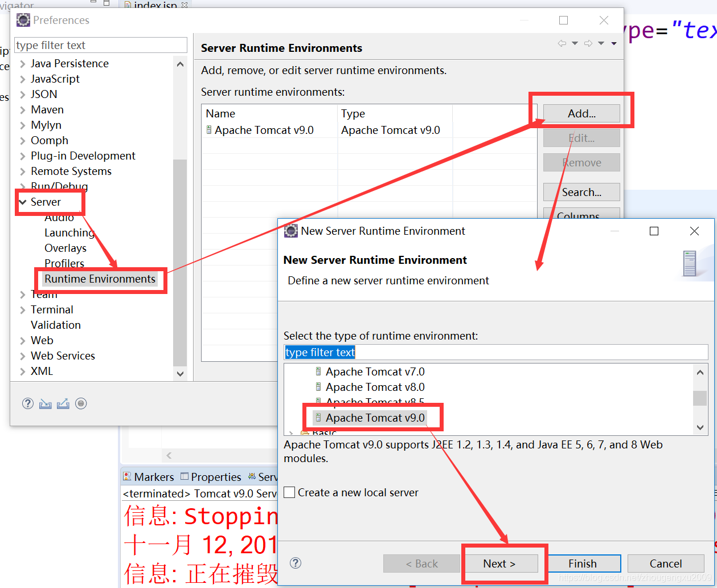The width and height of the screenshot is (717, 588).
Task: Select Apache Tomcat v9.0 row in runtime table
Action: [369, 130]
